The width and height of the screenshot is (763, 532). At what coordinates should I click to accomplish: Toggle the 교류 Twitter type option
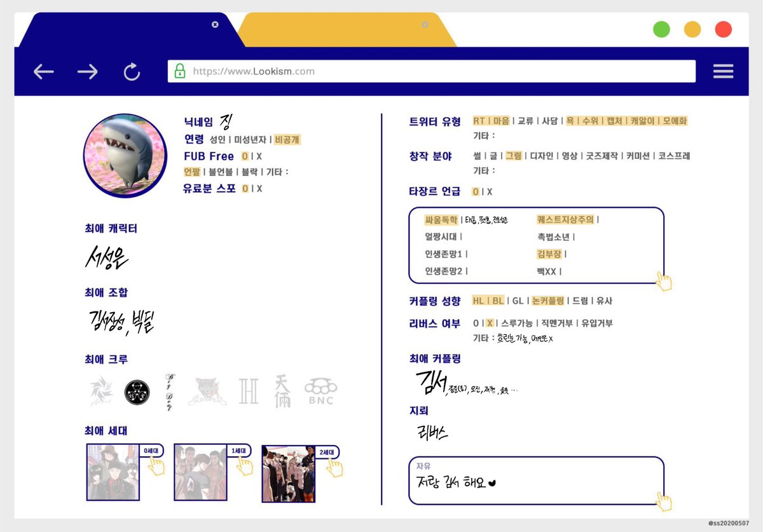tap(525, 121)
